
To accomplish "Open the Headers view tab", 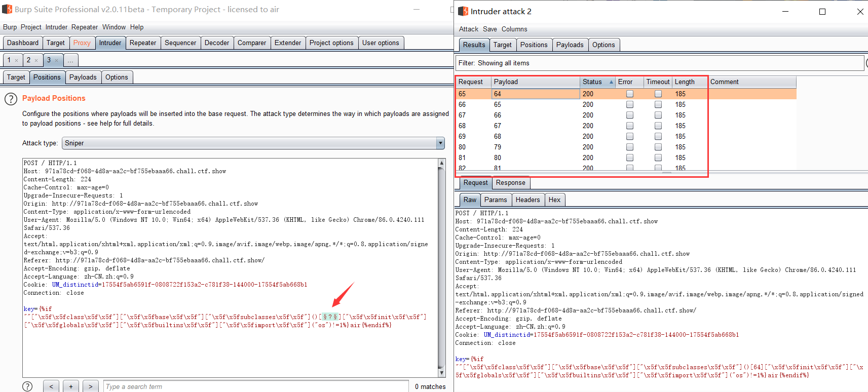I will (528, 200).
